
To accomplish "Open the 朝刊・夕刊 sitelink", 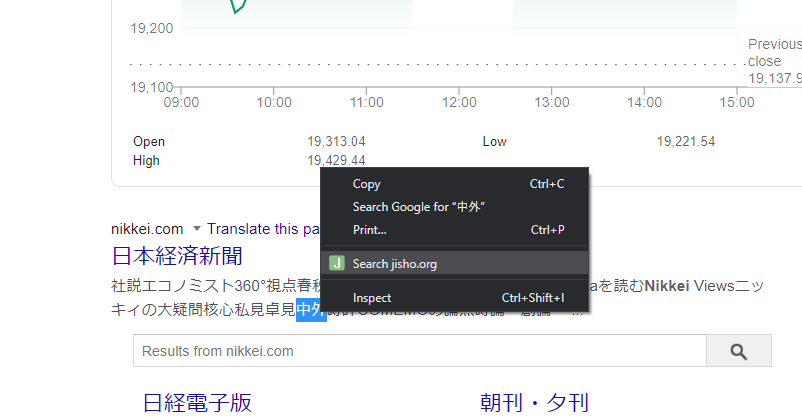I will click(534, 403).
